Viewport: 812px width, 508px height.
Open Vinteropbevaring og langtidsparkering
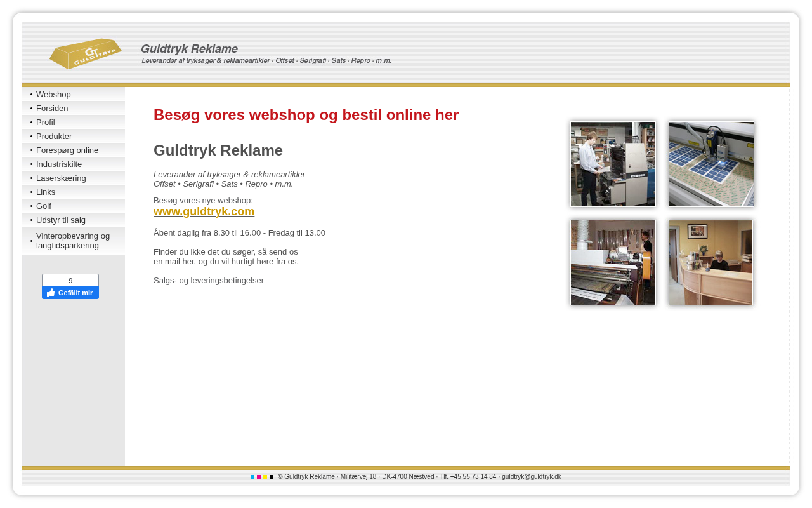[73, 241]
